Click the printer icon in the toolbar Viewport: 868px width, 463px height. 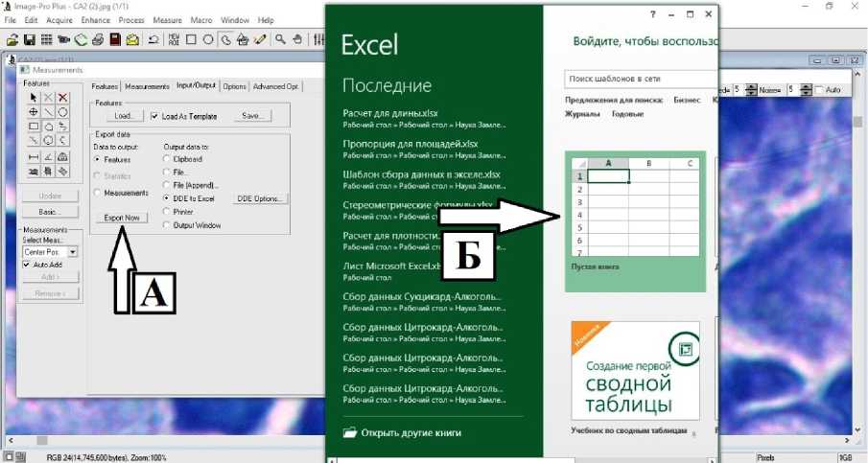(x=98, y=39)
